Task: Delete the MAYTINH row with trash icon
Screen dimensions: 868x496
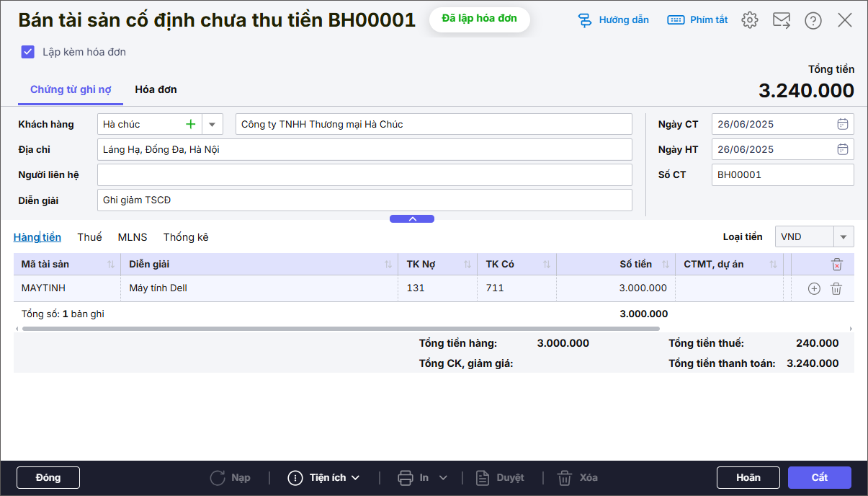Action: coord(836,288)
